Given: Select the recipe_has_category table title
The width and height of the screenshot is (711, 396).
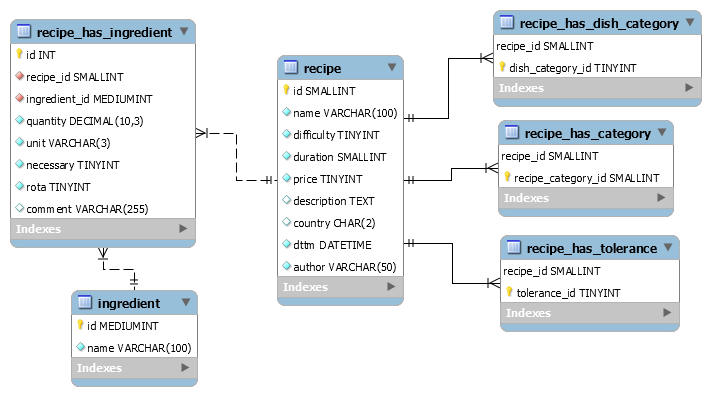Looking at the screenshot, I should tap(588, 133).
